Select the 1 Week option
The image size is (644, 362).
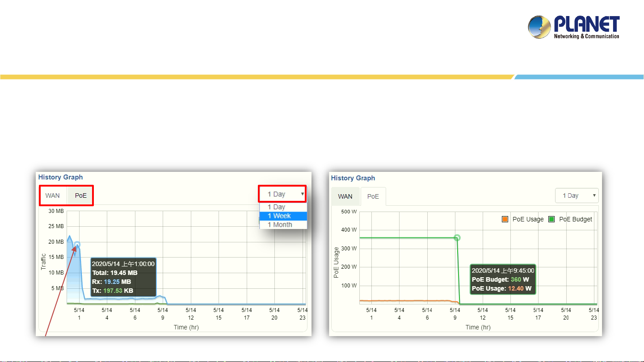(283, 216)
